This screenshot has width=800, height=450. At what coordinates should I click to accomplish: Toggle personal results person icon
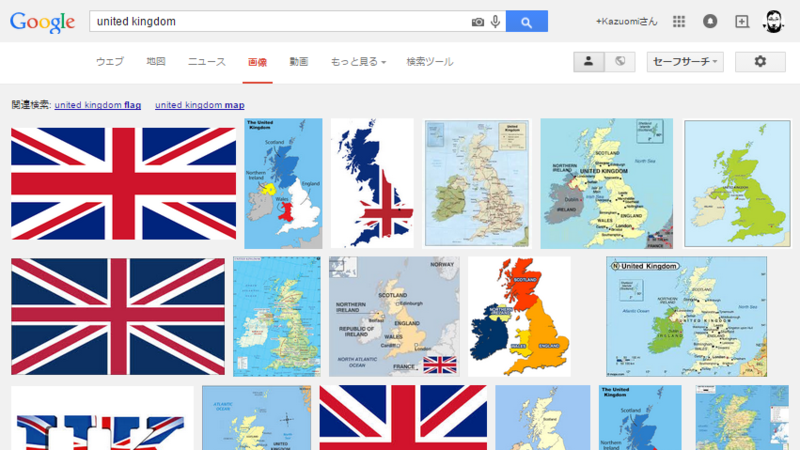589,62
